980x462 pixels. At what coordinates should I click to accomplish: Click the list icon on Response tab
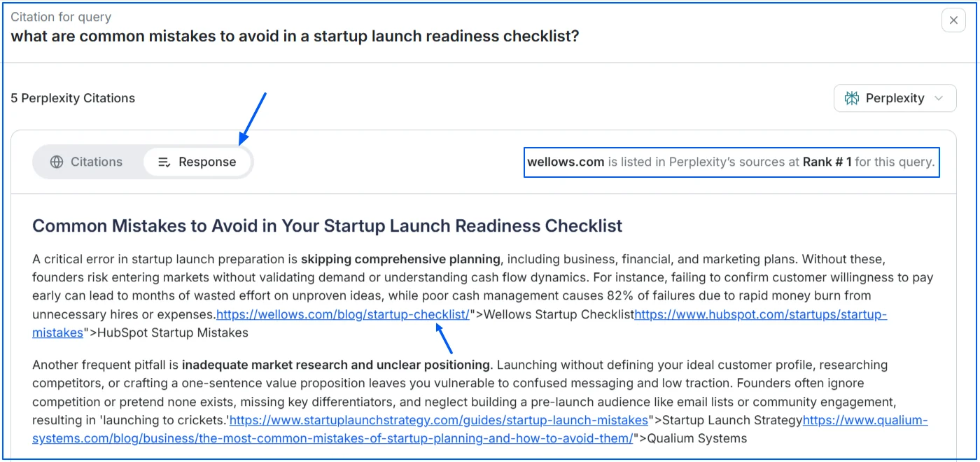[164, 162]
